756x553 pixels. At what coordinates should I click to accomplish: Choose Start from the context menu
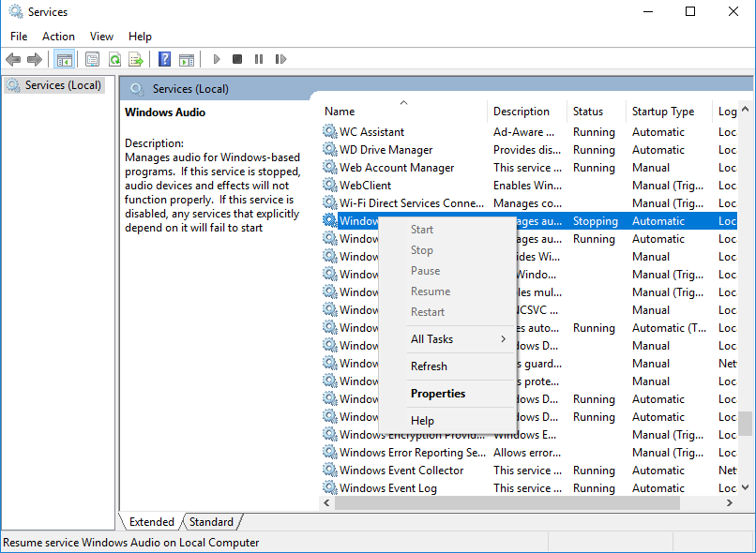click(447, 230)
